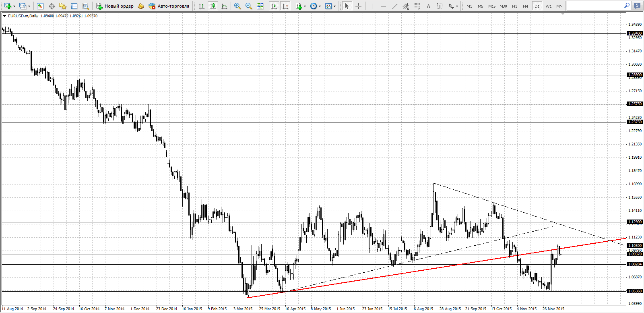Viewport: 644px width, 313px height.
Task: Open MetaEditor from the toolbar
Action: [141, 6]
